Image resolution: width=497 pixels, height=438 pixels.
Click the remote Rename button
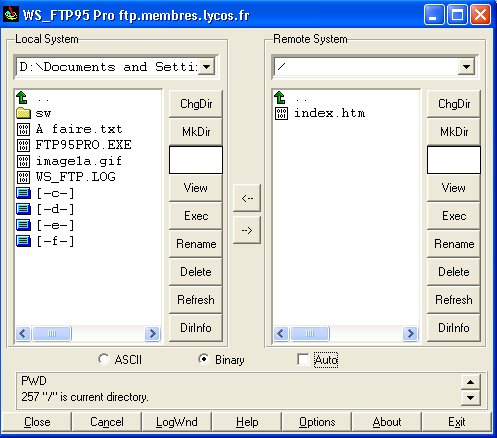point(454,244)
